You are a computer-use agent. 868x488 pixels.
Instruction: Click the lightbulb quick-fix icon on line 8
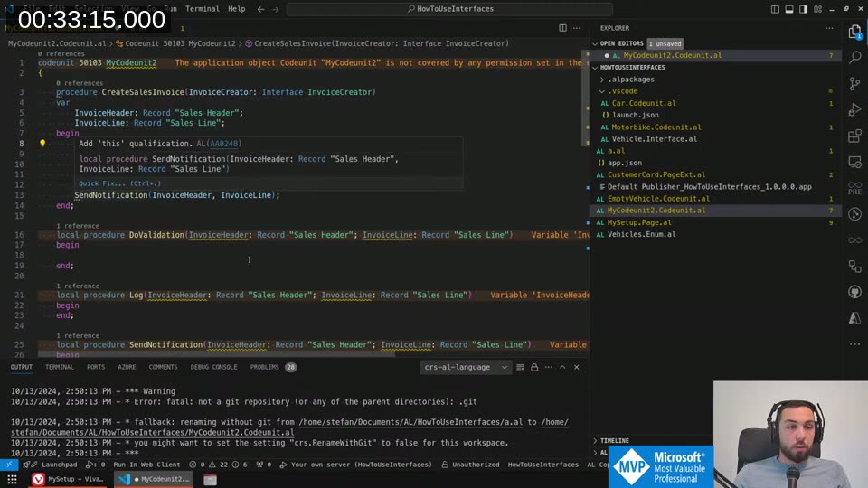coord(42,144)
